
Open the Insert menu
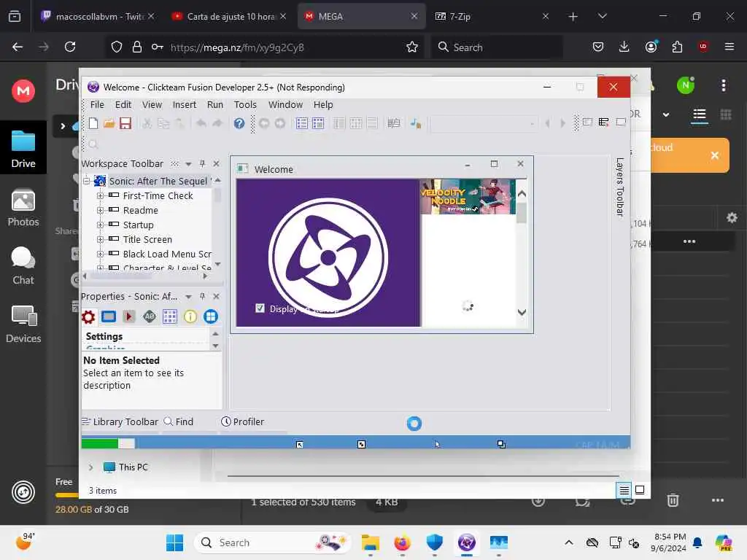185,105
